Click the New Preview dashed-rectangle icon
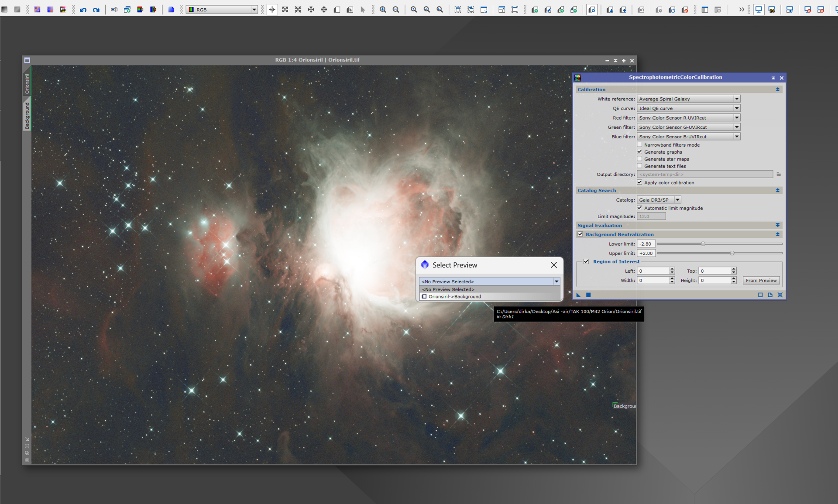 point(458,10)
